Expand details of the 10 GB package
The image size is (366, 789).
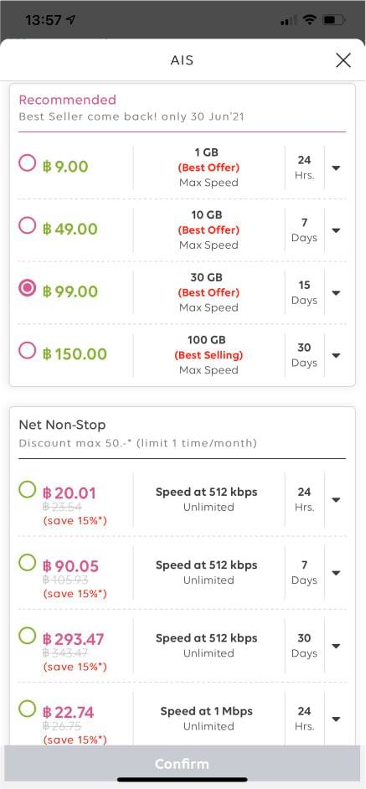click(x=336, y=230)
